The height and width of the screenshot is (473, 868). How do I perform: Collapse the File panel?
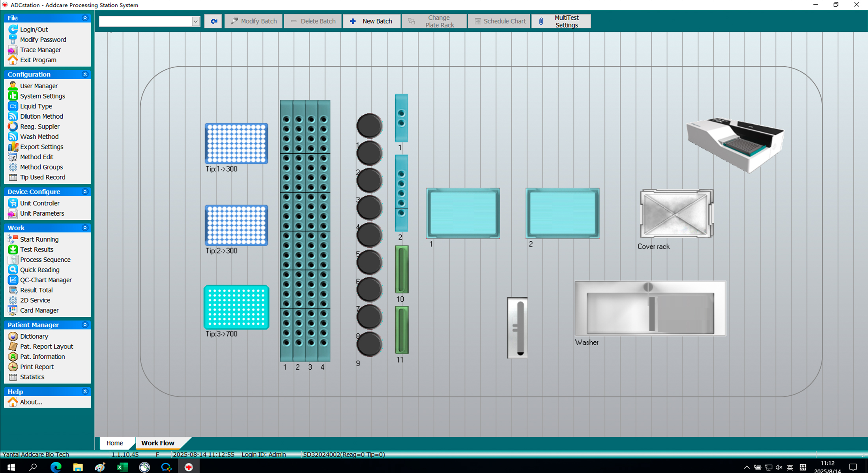click(85, 18)
